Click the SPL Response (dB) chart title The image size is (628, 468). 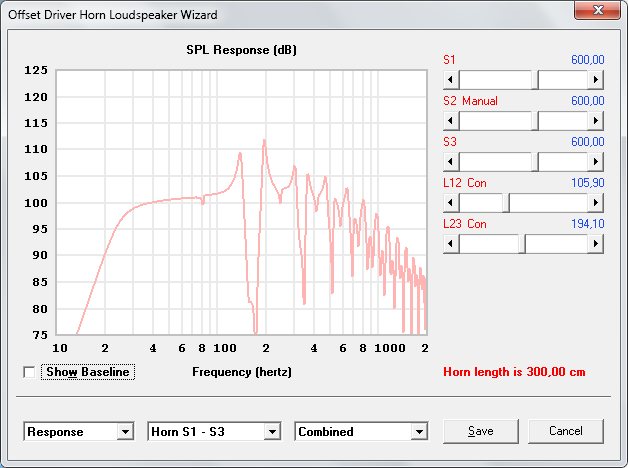tap(242, 50)
